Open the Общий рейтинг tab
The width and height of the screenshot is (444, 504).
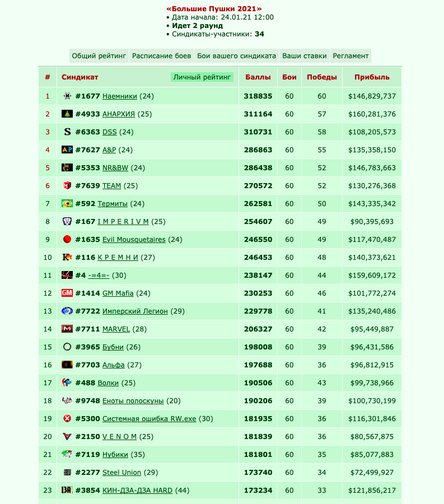pyautogui.click(x=99, y=56)
